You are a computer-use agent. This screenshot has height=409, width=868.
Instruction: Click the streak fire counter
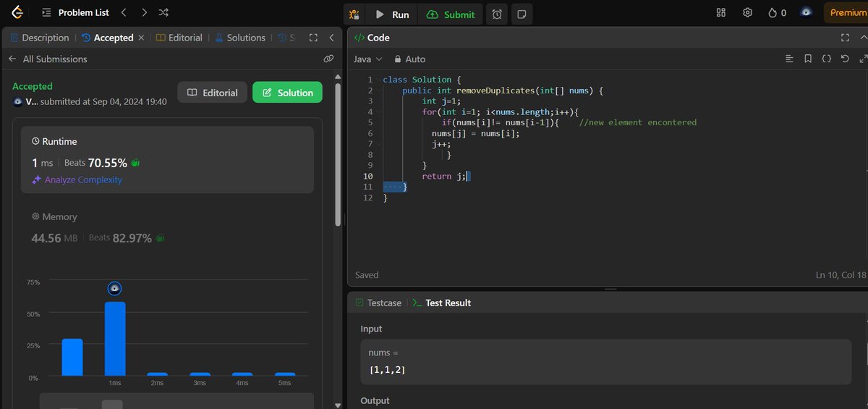click(x=778, y=13)
